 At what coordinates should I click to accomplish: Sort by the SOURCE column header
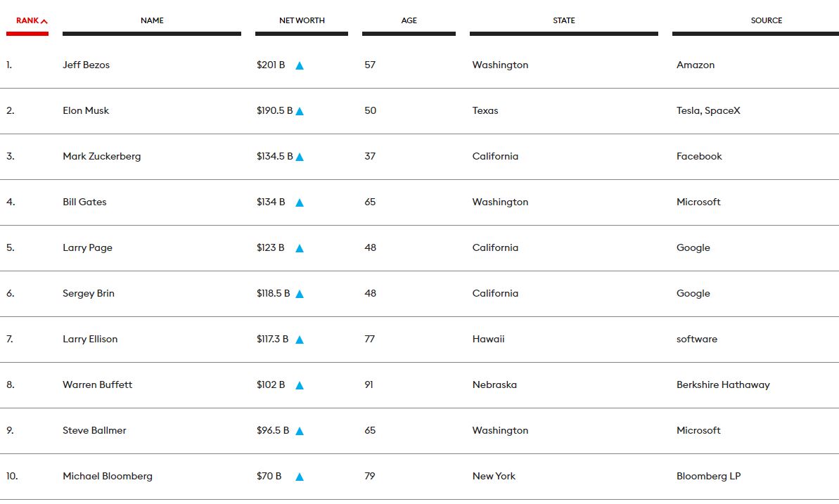[767, 20]
